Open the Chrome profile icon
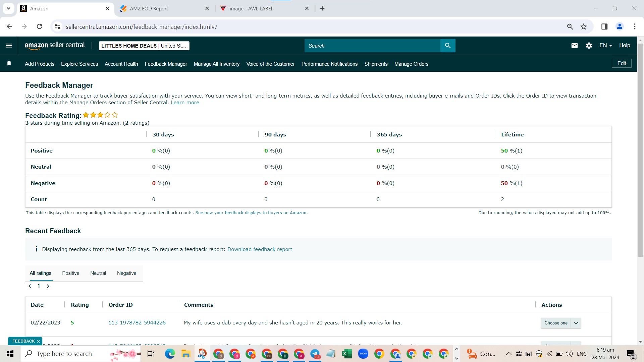Image resolution: width=644 pixels, height=362 pixels. pos(620,26)
